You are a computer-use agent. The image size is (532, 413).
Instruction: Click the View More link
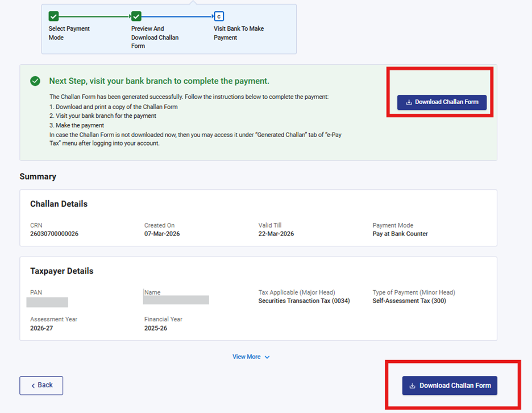247,357
